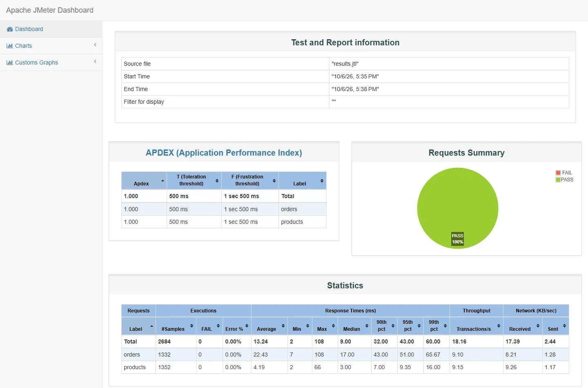Sort Statistics by Average sort arrows
The width and height of the screenshot is (588, 388).
(283, 326)
